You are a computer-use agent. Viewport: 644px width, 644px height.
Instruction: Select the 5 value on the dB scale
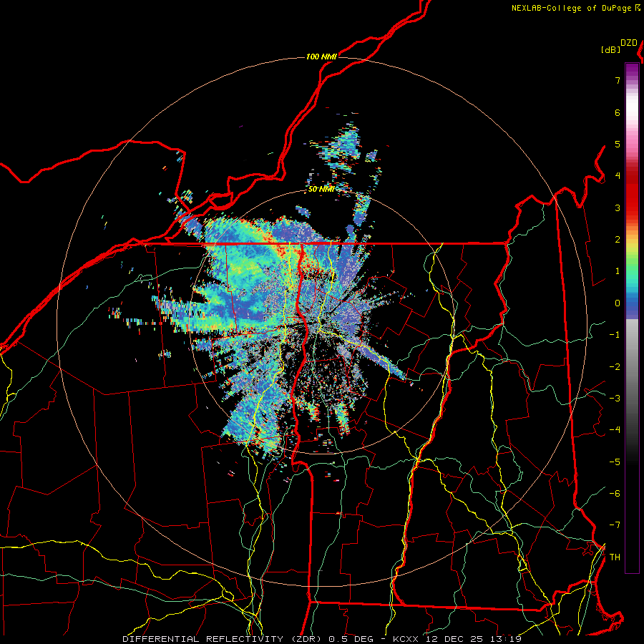pyautogui.click(x=618, y=144)
